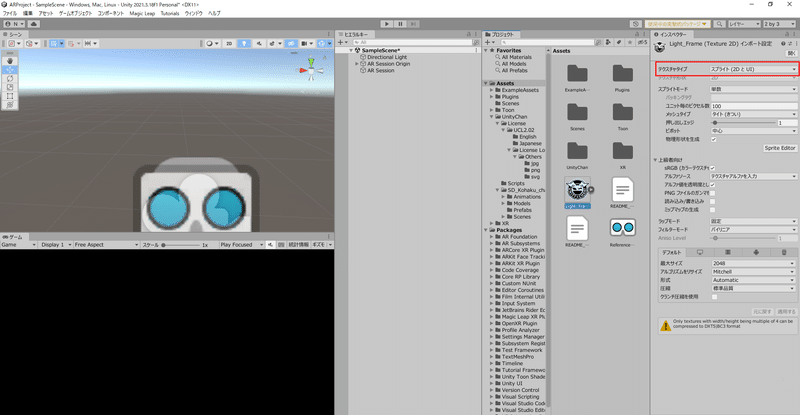Toggle the PNG file gamma checkbox
This screenshot has width=800, height=415.
click(713, 193)
